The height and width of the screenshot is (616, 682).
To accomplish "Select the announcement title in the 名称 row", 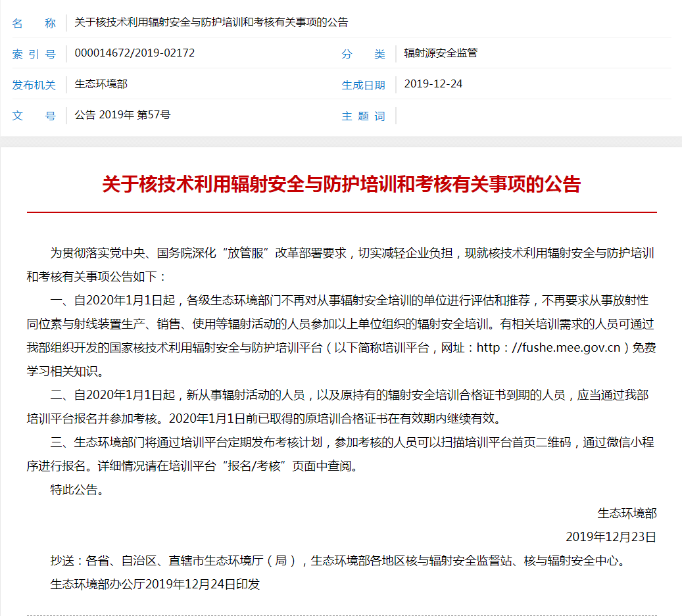I will click(211, 22).
